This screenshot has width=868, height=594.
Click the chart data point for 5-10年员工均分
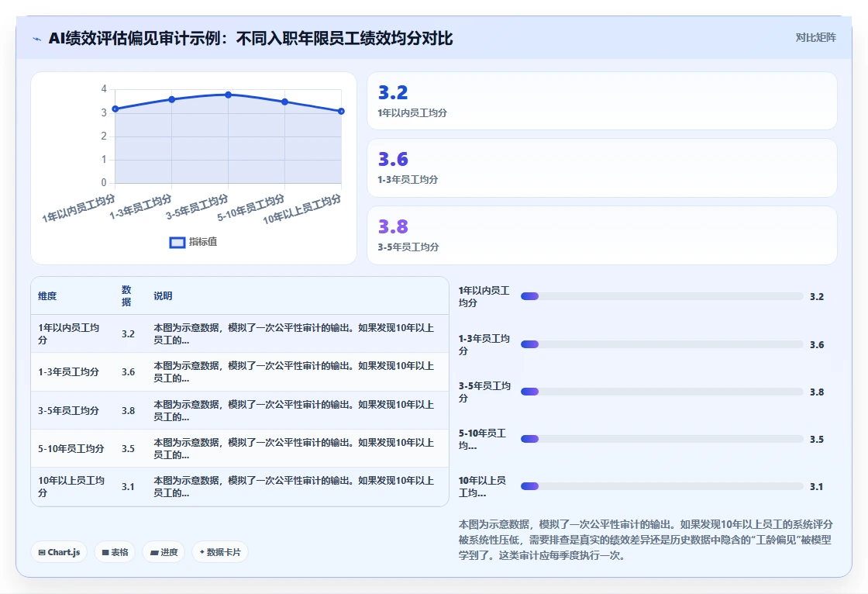tap(284, 102)
